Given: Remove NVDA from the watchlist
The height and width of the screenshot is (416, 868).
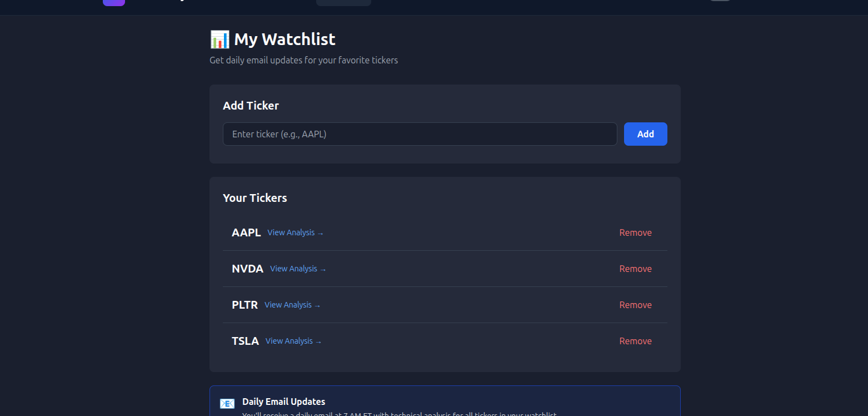Looking at the screenshot, I should 635,269.
